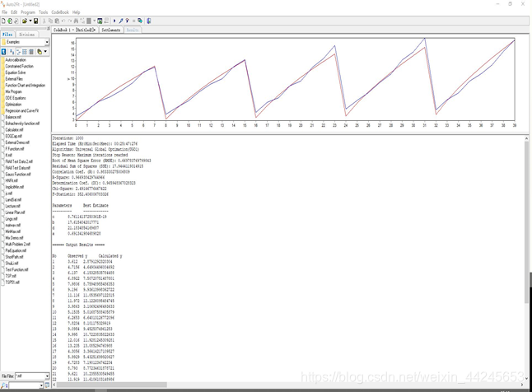The width and height of the screenshot is (532, 392).
Task: Expand the Open file dropdown arrow
Action: 30,21
